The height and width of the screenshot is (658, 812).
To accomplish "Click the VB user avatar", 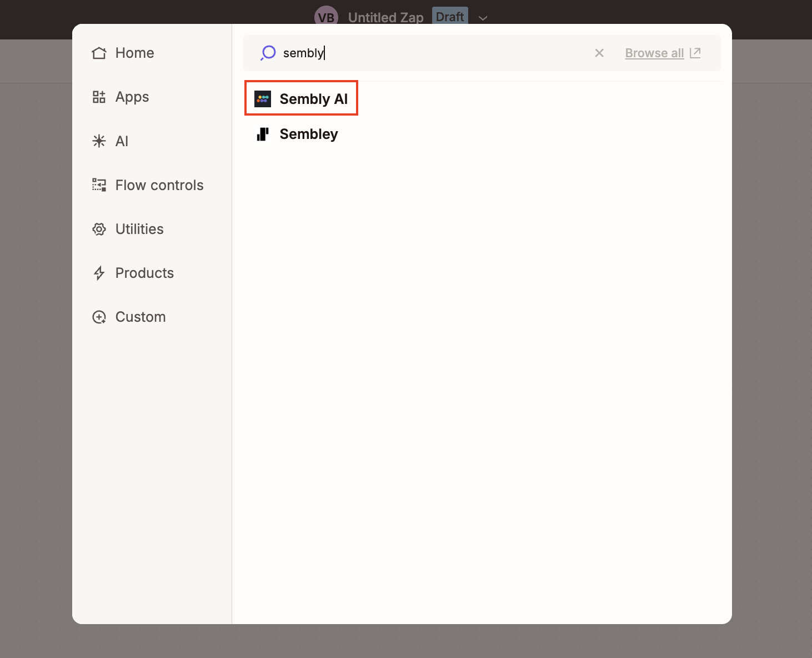I will point(326,17).
